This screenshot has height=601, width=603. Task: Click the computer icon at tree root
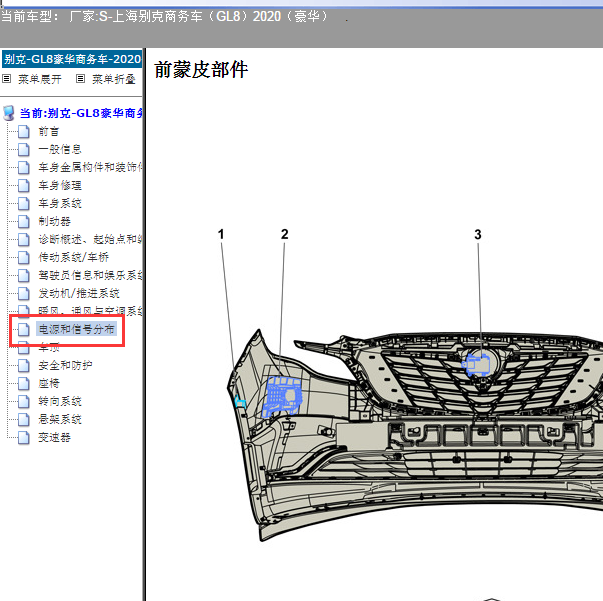9,113
